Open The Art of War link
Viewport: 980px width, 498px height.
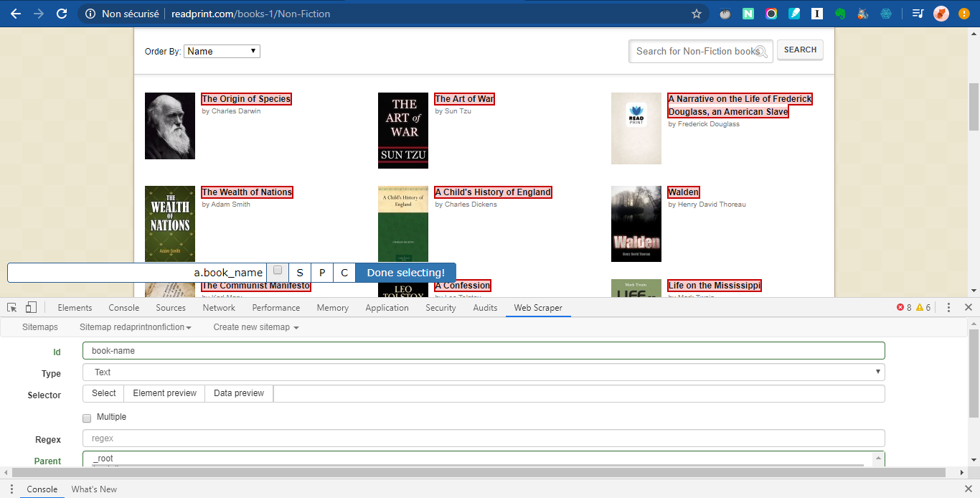click(x=464, y=99)
